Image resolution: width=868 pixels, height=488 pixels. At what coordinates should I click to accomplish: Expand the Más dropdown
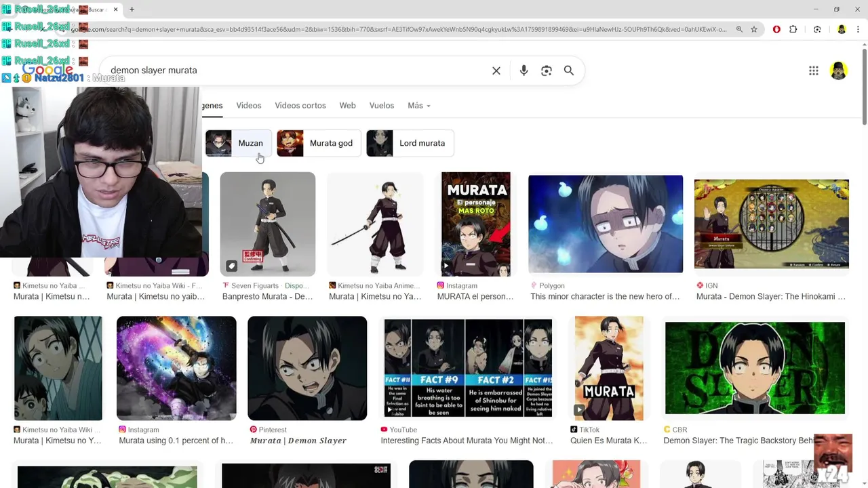(x=419, y=106)
